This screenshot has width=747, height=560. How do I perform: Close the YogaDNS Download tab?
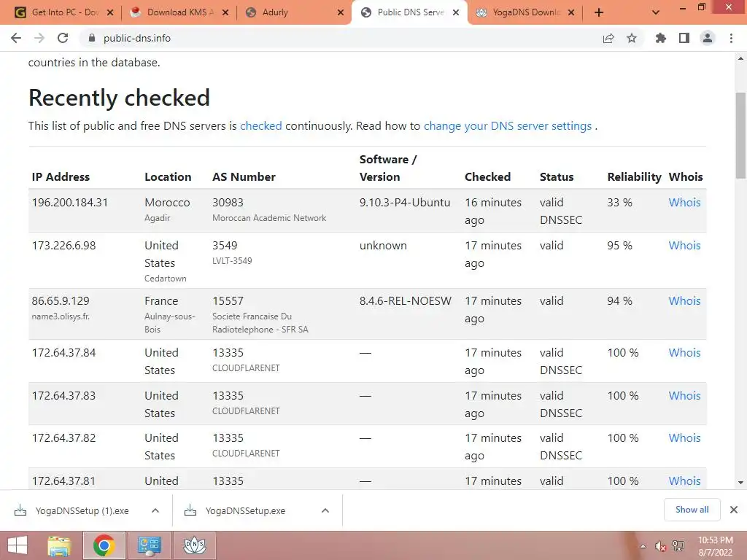pyautogui.click(x=571, y=12)
